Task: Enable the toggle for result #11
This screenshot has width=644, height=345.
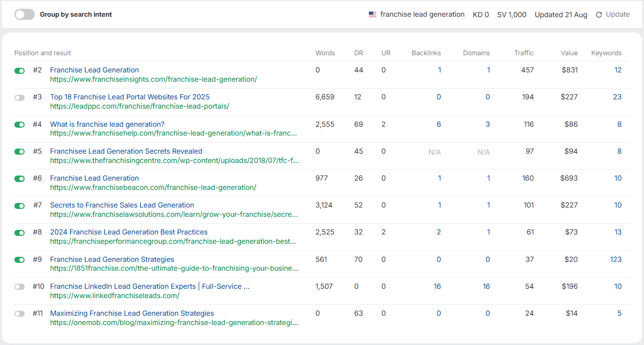Action: pos(19,314)
